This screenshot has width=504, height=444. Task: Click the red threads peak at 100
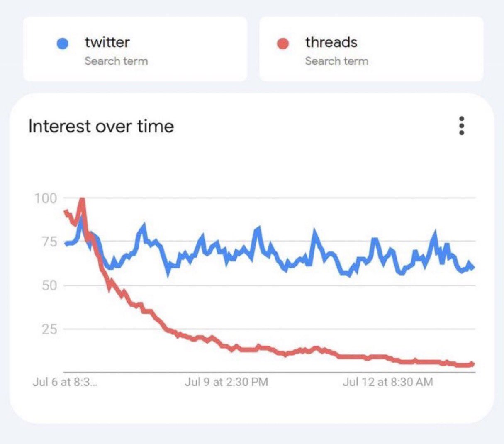[x=82, y=198]
